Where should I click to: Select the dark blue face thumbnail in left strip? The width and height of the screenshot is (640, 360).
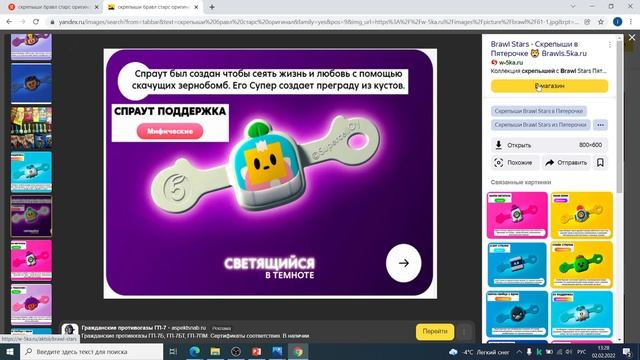(31, 84)
